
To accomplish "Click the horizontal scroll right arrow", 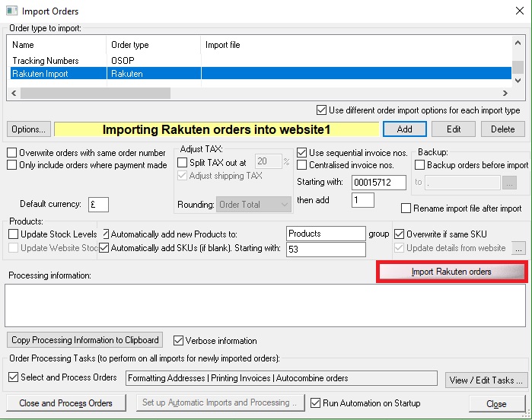I will pos(505,93).
